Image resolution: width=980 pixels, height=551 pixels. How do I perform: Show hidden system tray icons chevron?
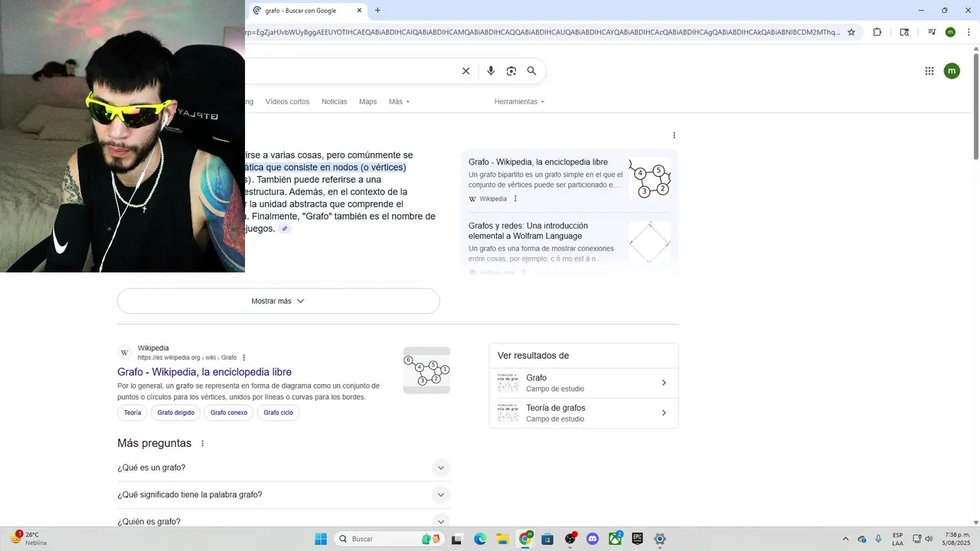[845, 539]
